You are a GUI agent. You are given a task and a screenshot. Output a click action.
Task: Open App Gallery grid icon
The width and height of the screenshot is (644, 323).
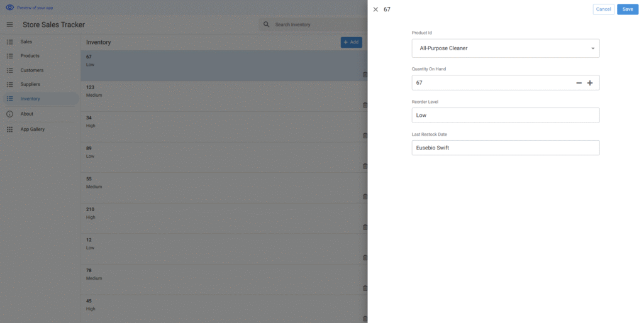click(x=9, y=129)
